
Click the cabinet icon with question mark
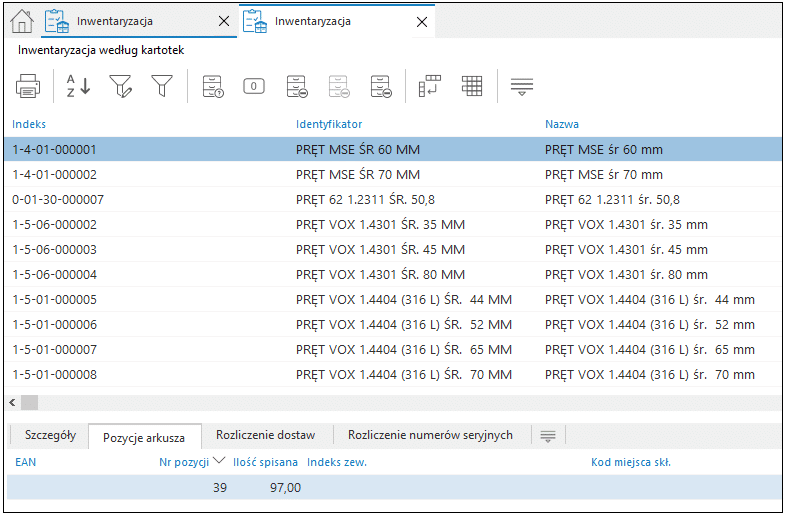click(x=212, y=87)
